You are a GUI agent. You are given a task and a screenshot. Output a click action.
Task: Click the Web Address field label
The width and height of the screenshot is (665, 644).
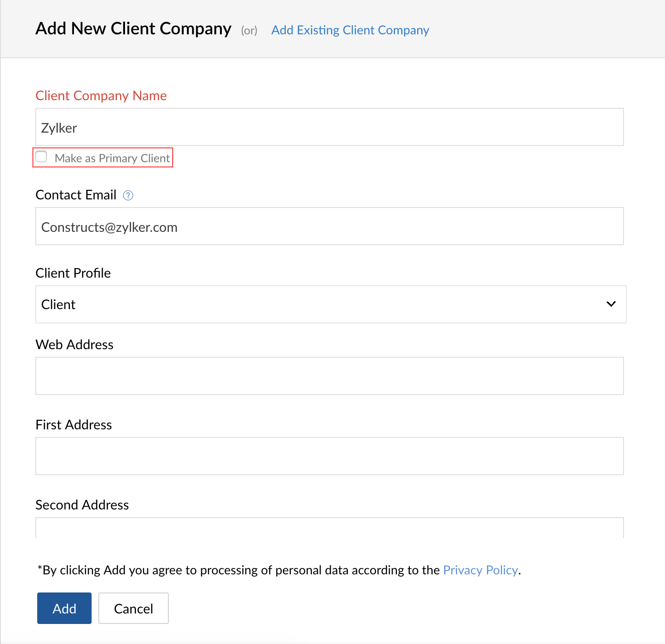[74, 344]
